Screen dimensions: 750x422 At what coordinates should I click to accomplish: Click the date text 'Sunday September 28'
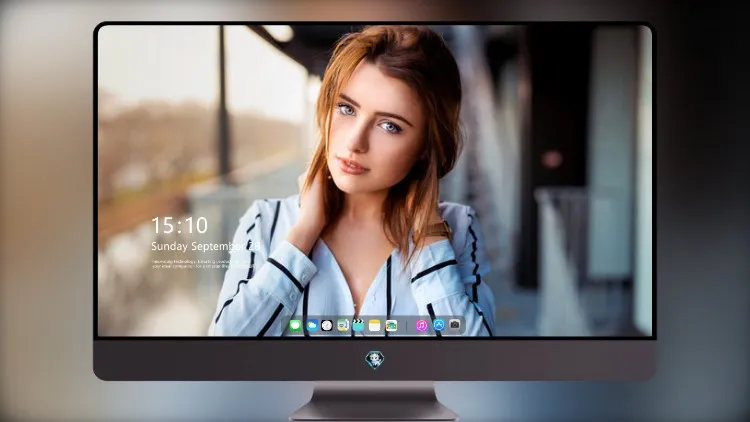click(206, 246)
